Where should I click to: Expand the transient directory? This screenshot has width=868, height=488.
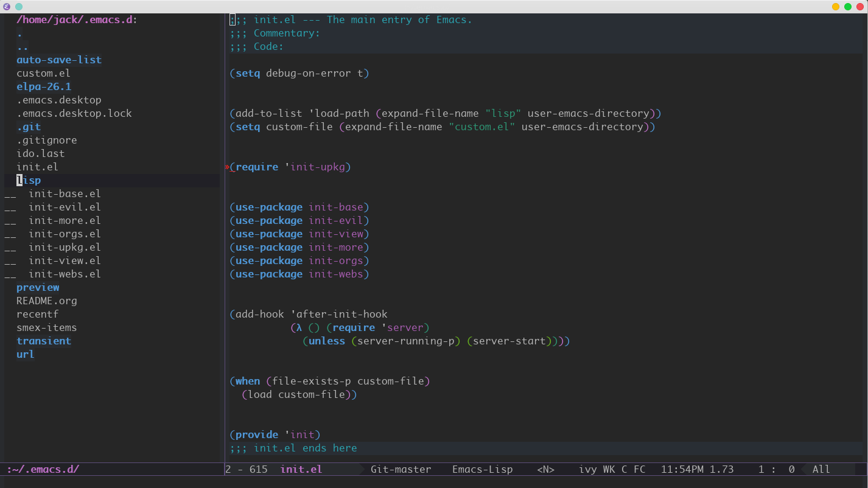[x=44, y=341]
